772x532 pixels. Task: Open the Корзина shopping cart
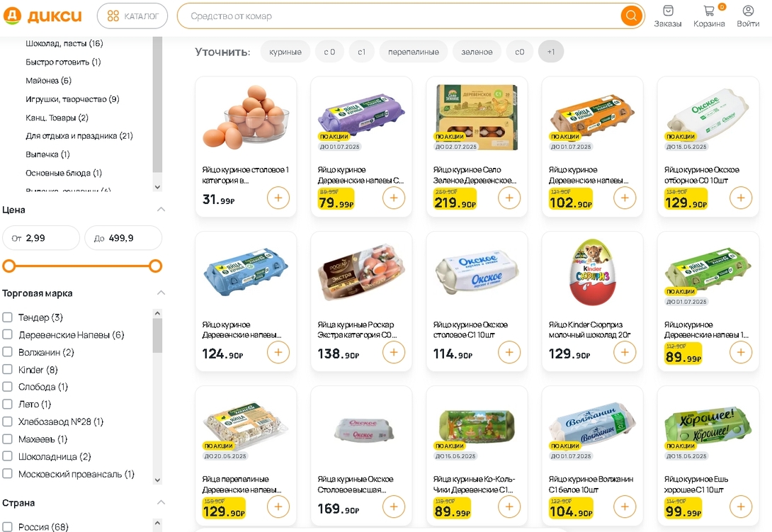708,11
